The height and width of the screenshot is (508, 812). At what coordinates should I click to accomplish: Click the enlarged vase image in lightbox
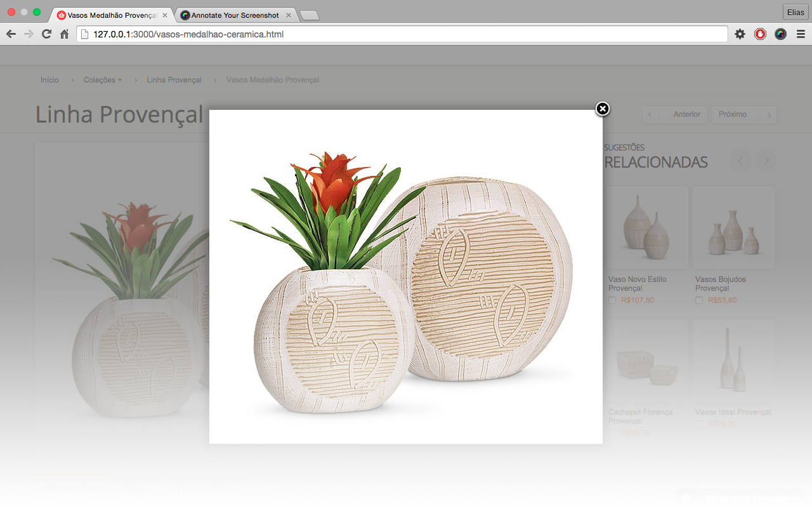406,277
